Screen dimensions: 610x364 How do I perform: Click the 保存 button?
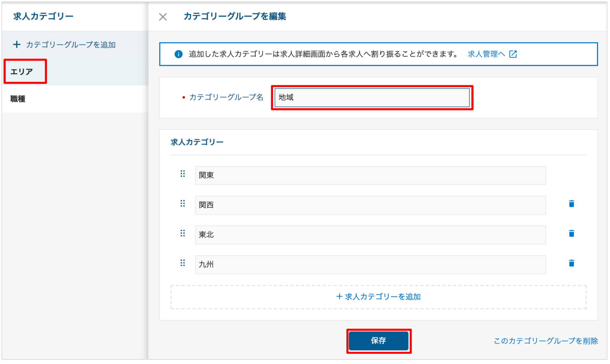379,341
